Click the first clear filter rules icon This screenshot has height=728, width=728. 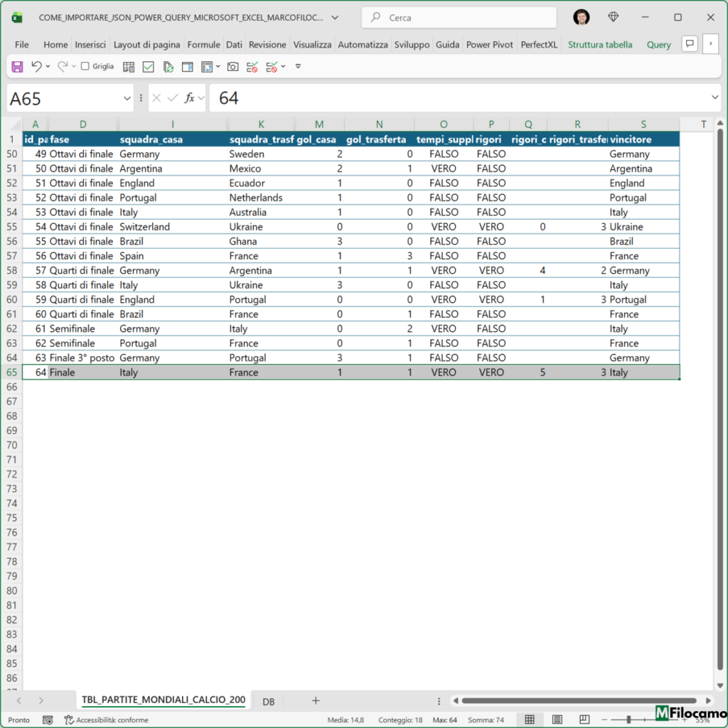(252, 67)
